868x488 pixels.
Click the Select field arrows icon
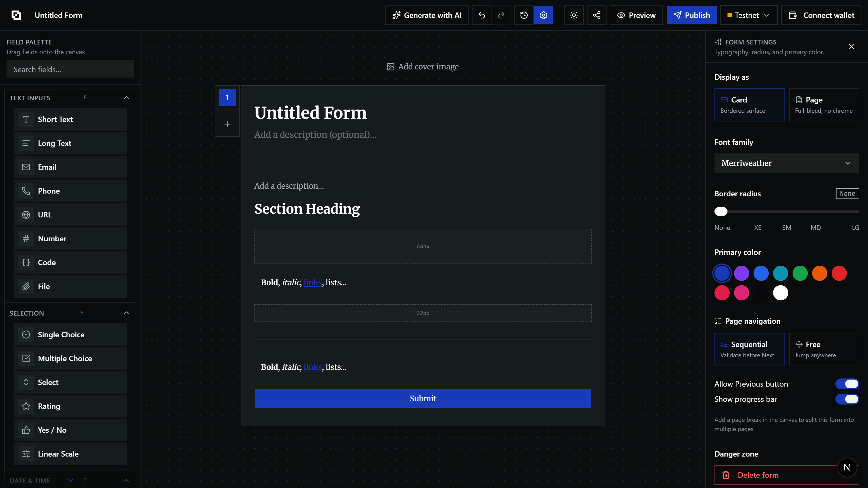[x=26, y=382]
